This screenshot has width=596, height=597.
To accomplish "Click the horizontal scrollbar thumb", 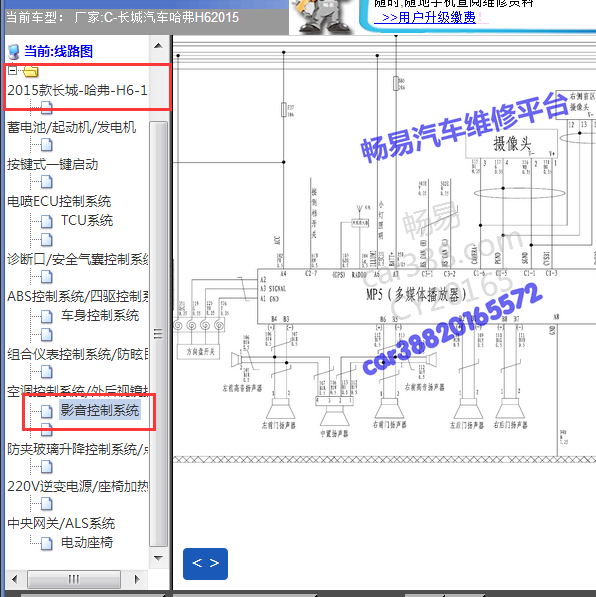I will point(74,579).
